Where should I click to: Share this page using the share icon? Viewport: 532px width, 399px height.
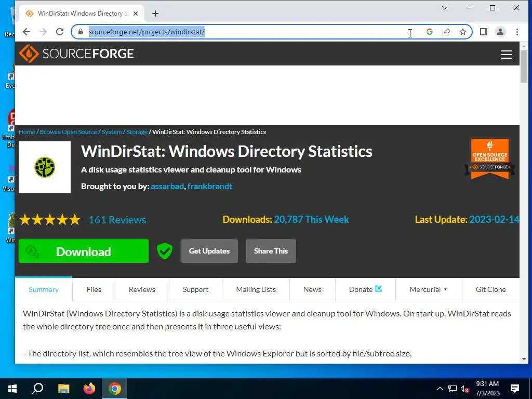coord(446,32)
